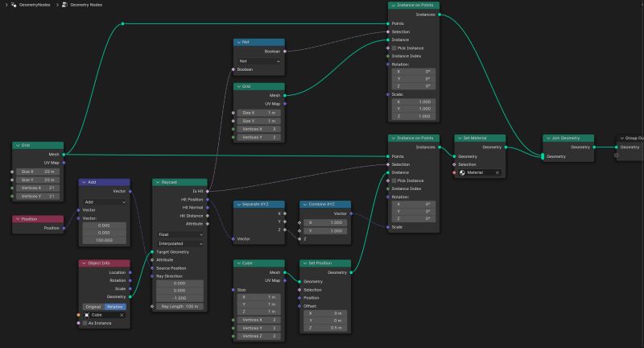Tick the As Instance checkbox in Object Info
This screenshot has height=348, width=644.
(85, 323)
